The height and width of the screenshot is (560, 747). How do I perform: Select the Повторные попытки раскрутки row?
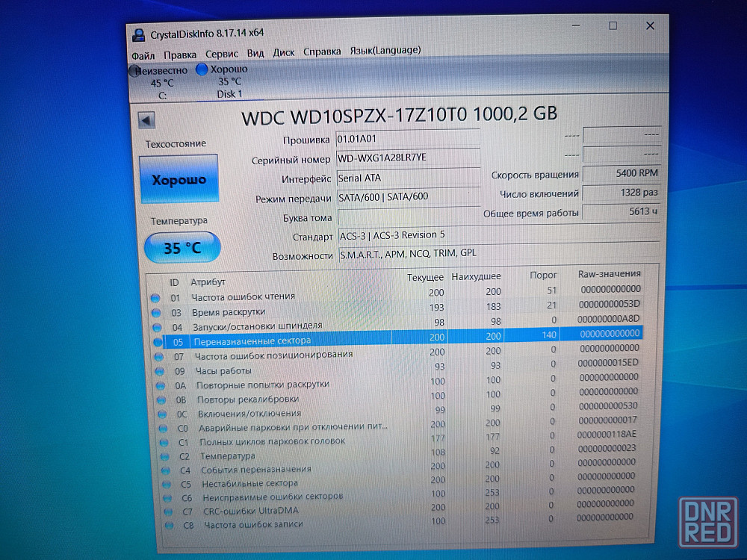click(x=400, y=382)
